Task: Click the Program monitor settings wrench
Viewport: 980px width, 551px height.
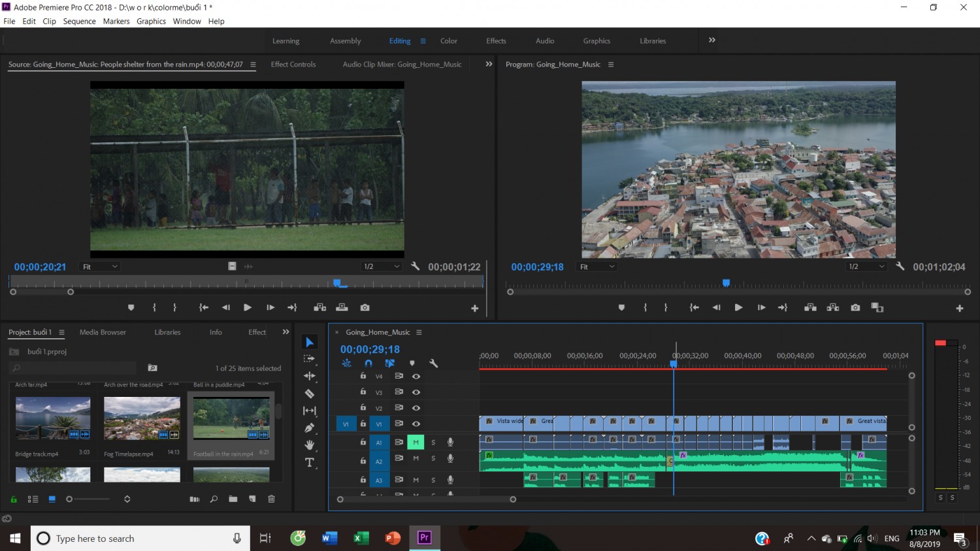Action: (900, 266)
